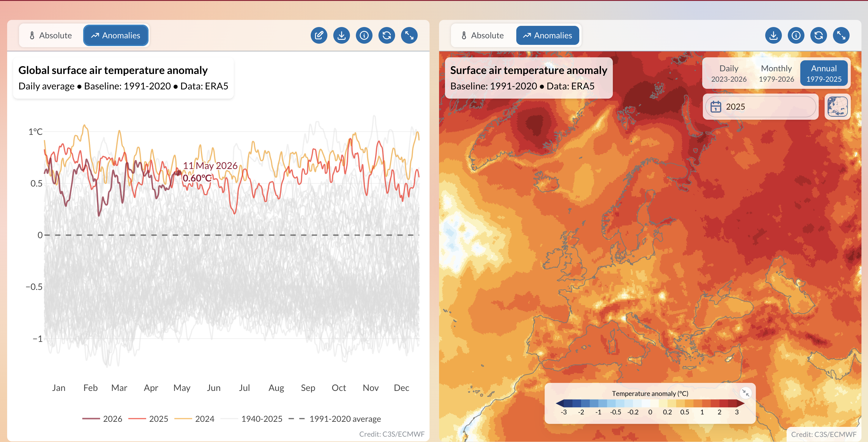Click the Temperature anomaly (°C) legend title

(x=650, y=394)
